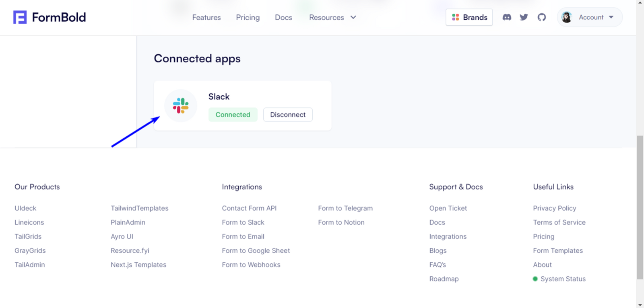Go to Pricing in top navigation
The image size is (644, 308).
click(248, 17)
